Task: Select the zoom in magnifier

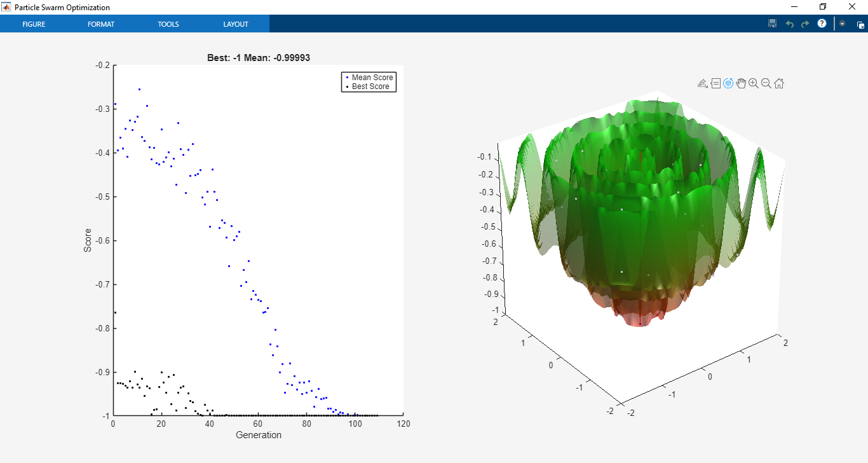Action: (754, 83)
